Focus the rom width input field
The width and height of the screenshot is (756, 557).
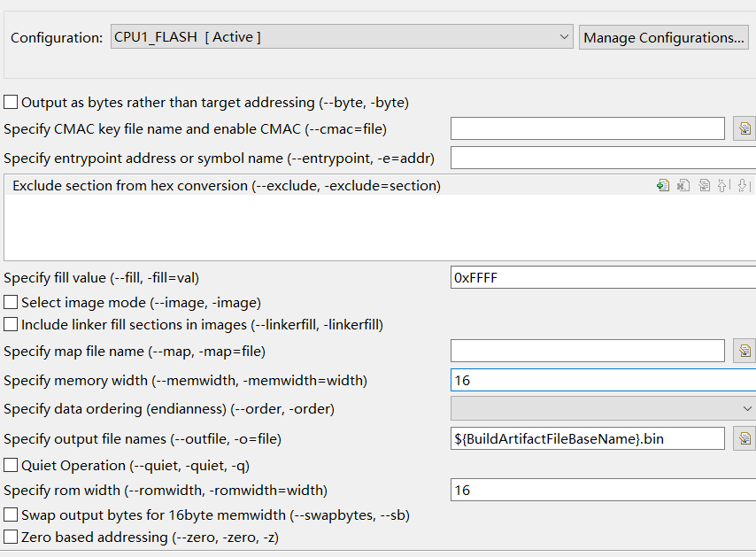coord(602,491)
